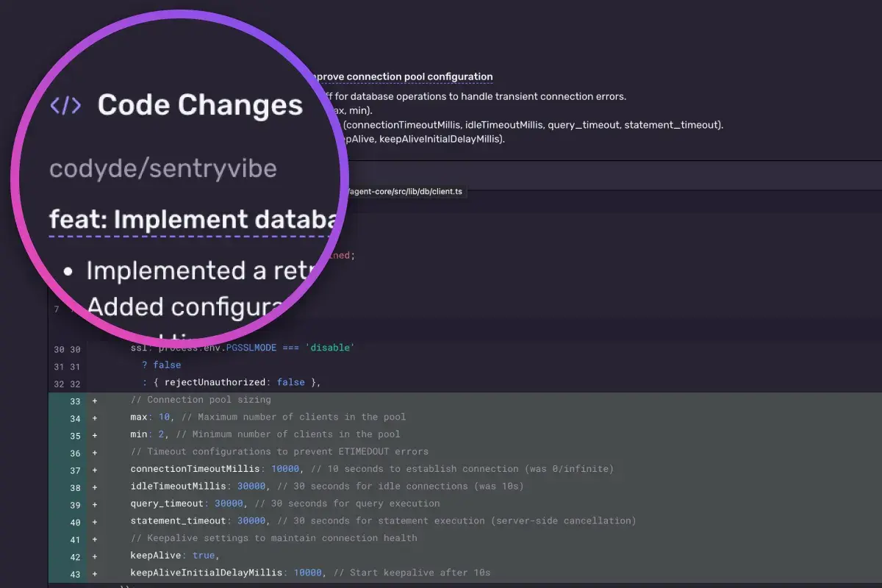Click the bullet beside Implemented a retry item
Viewport: 882px width, 588px height.
pyautogui.click(x=68, y=271)
